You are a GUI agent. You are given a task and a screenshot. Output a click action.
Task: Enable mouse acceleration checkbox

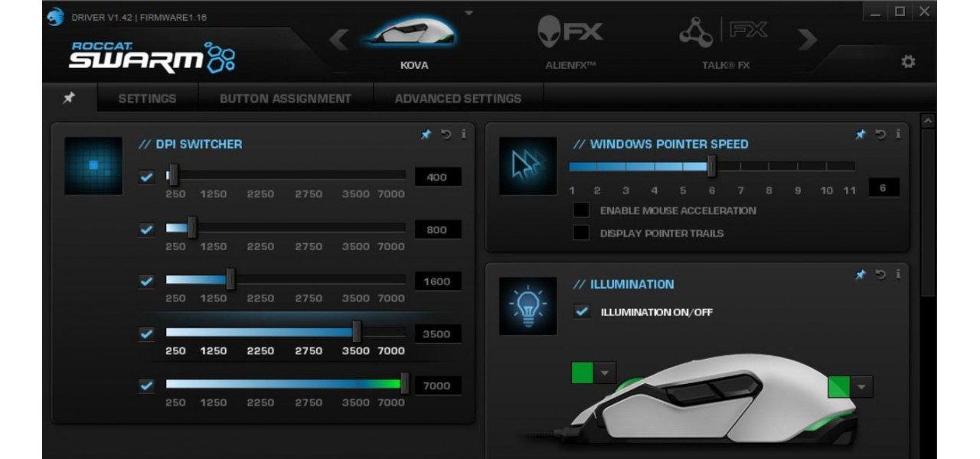[x=581, y=210]
